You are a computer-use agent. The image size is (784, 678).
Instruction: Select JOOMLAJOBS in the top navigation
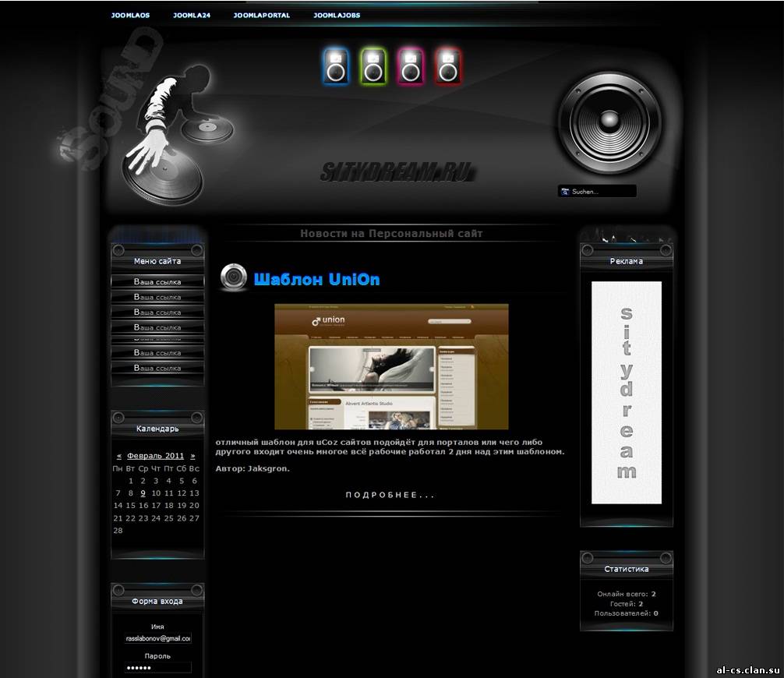[337, 15]
